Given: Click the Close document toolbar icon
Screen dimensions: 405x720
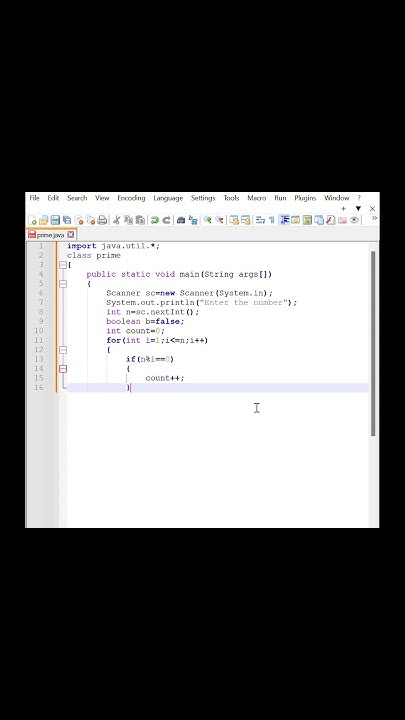Looking at the screenshot, I should click(x=79, y=220).
